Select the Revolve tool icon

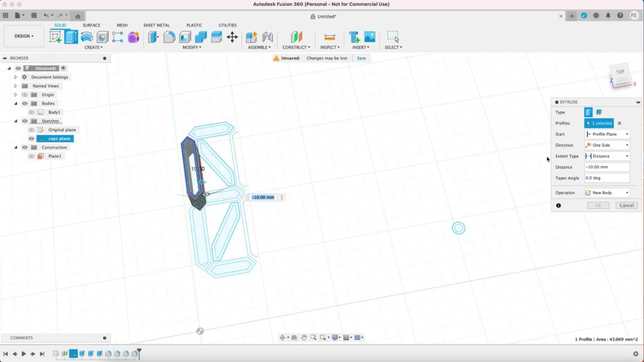87,37
